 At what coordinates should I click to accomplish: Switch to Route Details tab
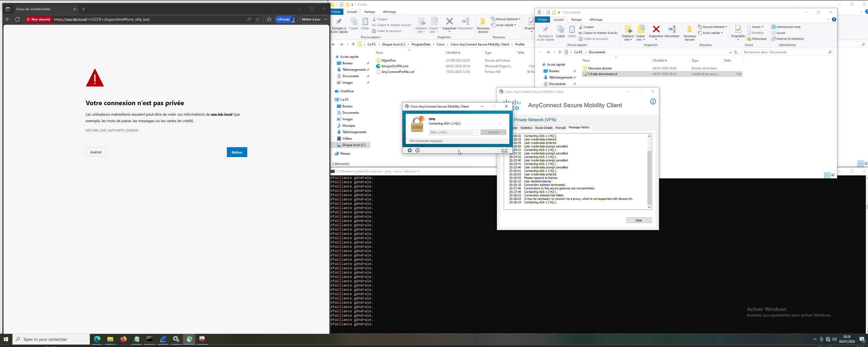544,128
